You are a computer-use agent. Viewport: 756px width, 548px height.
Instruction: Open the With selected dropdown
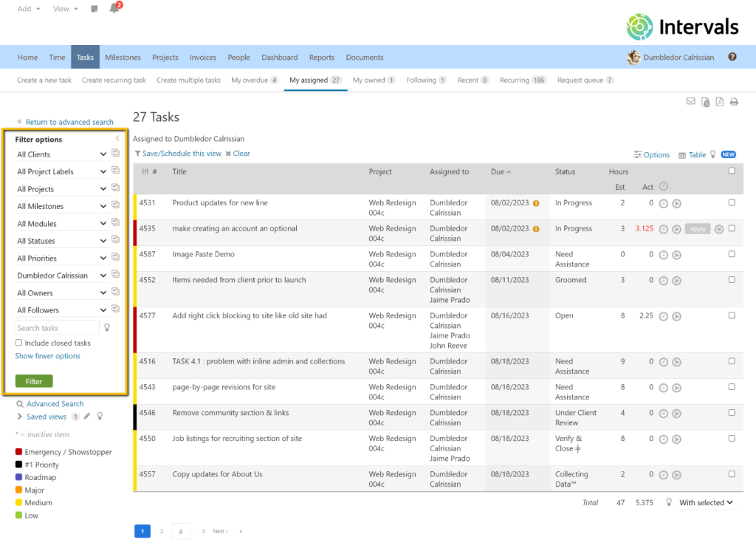point(707,502)
